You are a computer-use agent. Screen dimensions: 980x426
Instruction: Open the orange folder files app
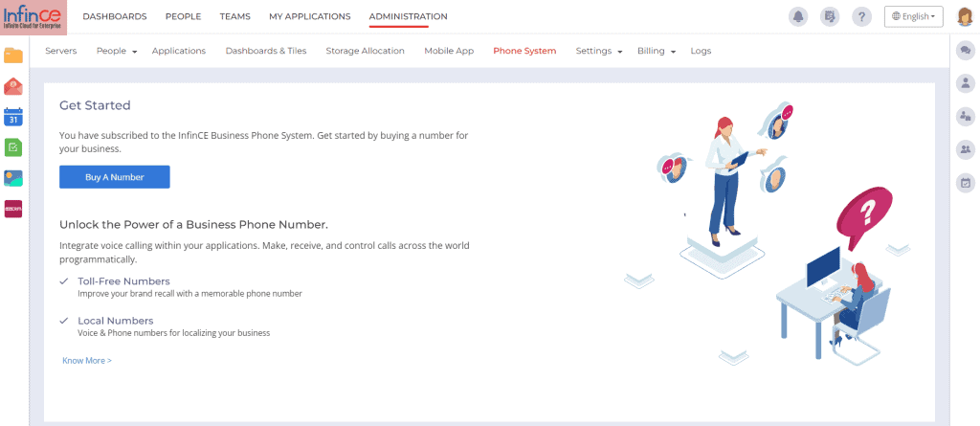pyautogui.click(x=13, y=56)
